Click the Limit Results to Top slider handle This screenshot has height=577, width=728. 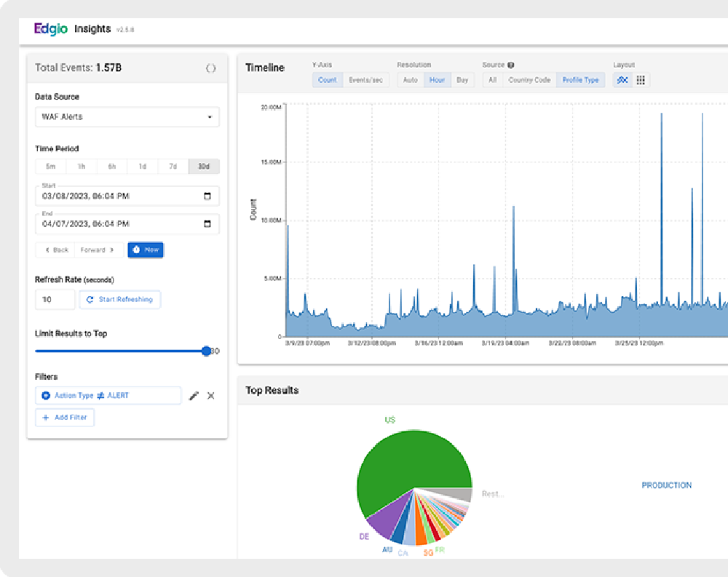tap(206, 351)
